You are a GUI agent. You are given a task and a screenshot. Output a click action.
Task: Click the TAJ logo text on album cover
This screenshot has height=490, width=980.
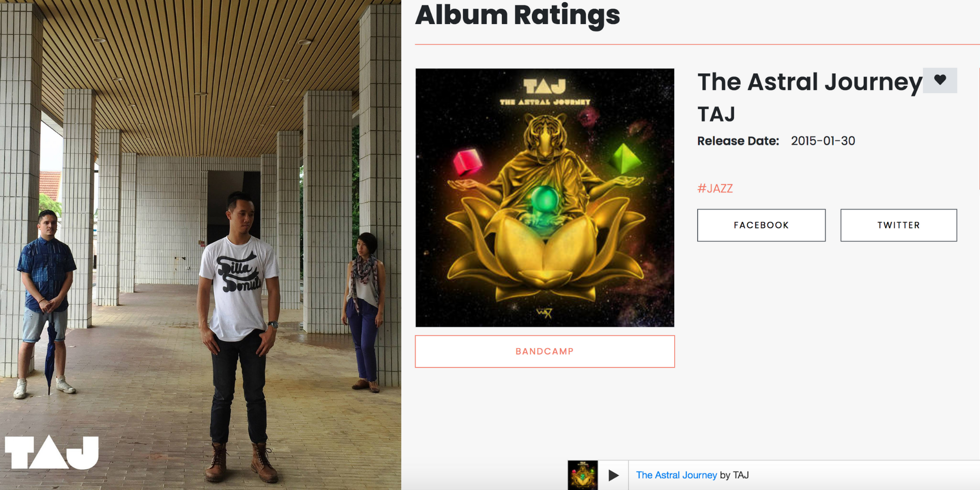tap(545, 86)
